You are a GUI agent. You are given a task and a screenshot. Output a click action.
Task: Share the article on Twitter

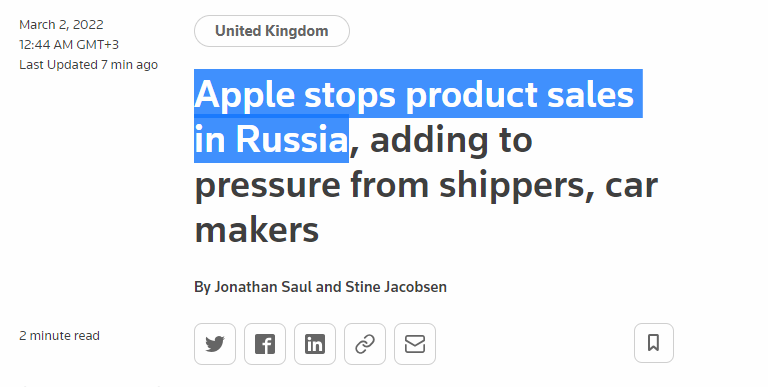click(x=215, y=344)
